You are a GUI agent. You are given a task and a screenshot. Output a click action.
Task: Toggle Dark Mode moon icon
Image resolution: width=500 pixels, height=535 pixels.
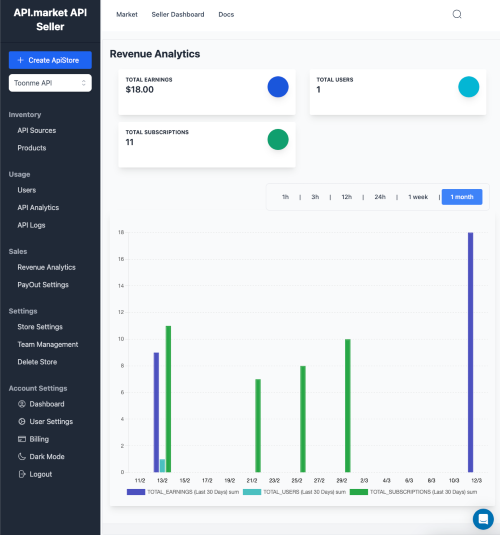pyautogui.click(x=22, y=457)
